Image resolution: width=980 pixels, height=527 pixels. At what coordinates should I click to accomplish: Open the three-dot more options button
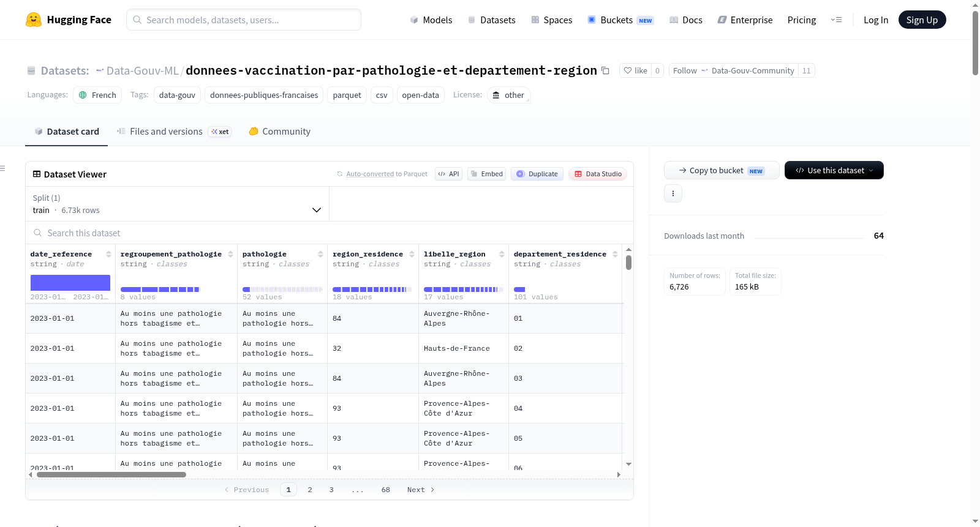tap(673, 193)
